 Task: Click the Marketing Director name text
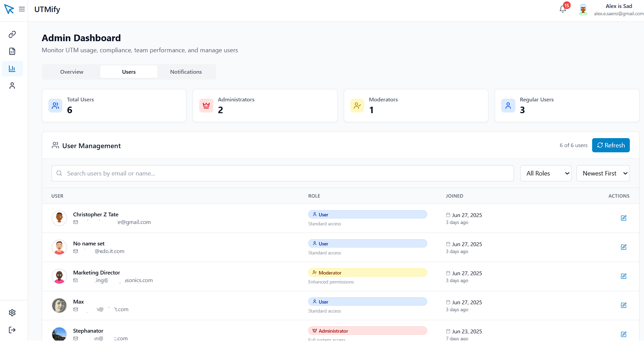click(x=96, y=273)
